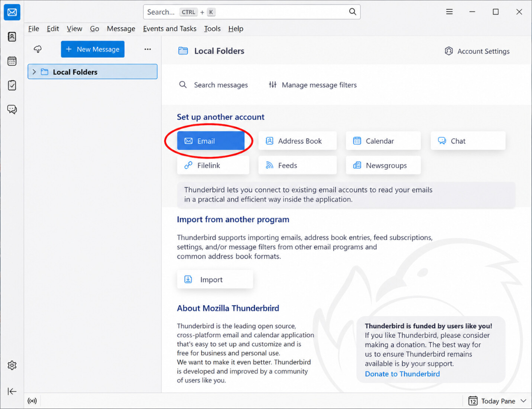
Task: Open the Message menu
Action: click(121, 28)
